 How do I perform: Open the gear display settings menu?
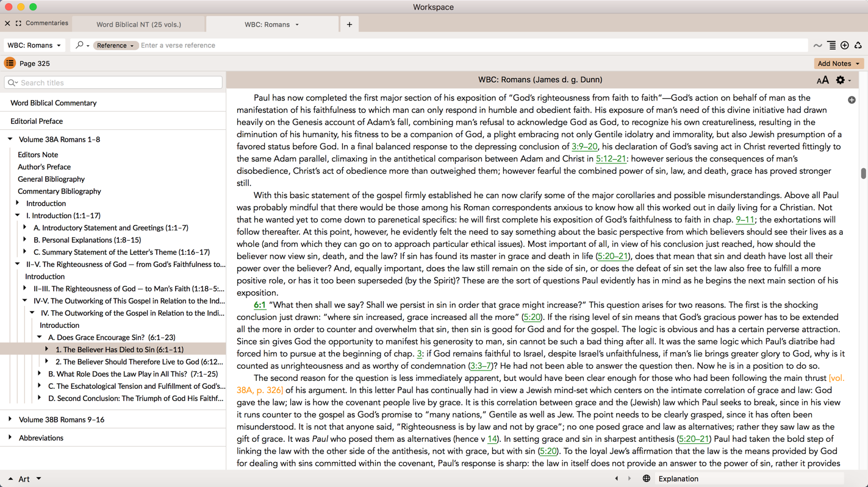coord(842,80)
